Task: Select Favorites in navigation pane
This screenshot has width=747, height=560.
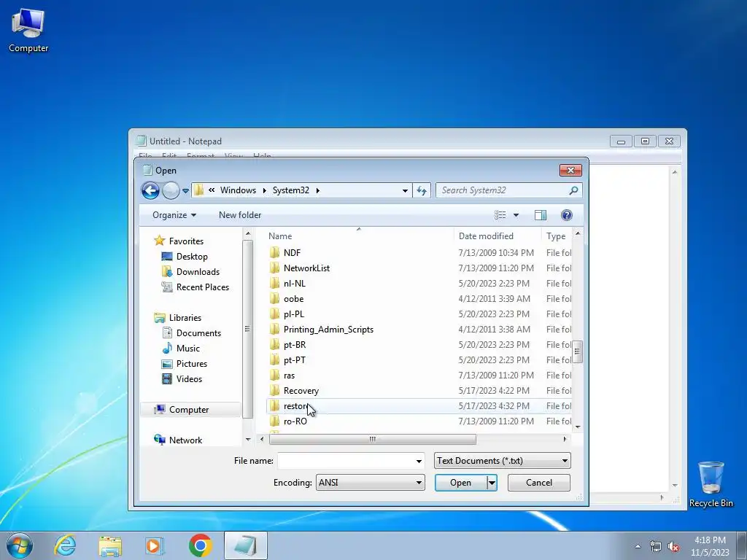Action: pos(186,241)
